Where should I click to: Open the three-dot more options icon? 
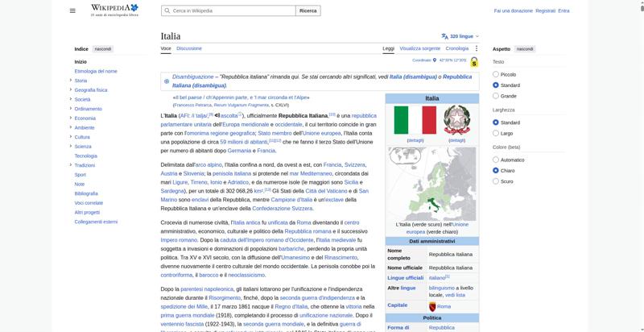477,48
